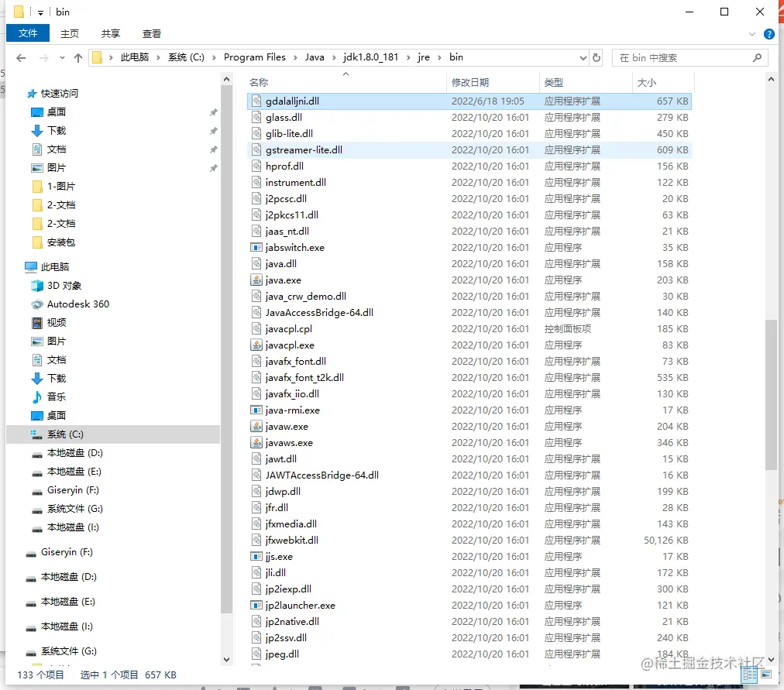Viewport: 784px width, 690px height.
Task: Open the 共享 ribbon tab
Action: [x=111, y=33]
